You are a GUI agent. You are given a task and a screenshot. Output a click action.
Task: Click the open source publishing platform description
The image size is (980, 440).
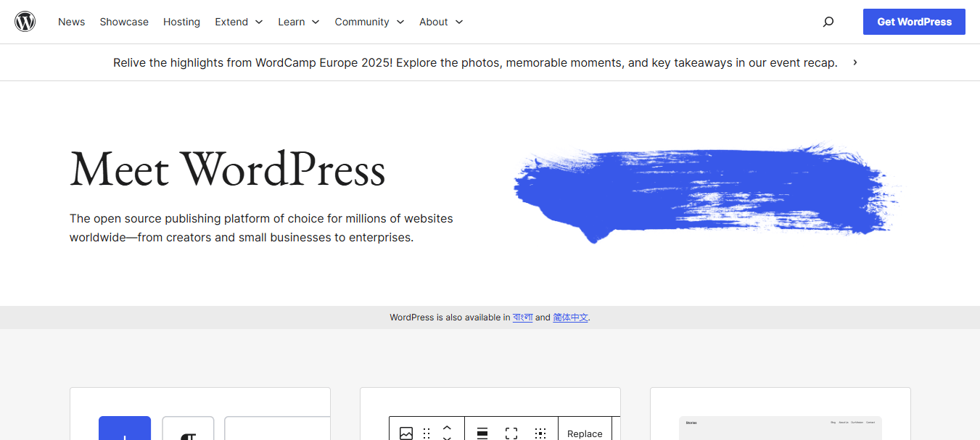[x=261, y=228]
